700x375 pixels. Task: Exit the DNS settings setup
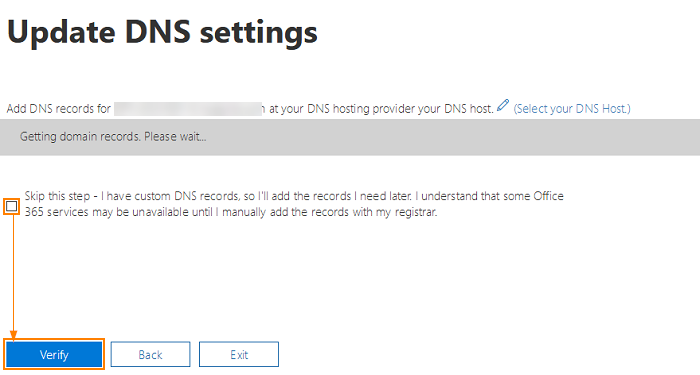pyautogui.click(x=239, y=354)
